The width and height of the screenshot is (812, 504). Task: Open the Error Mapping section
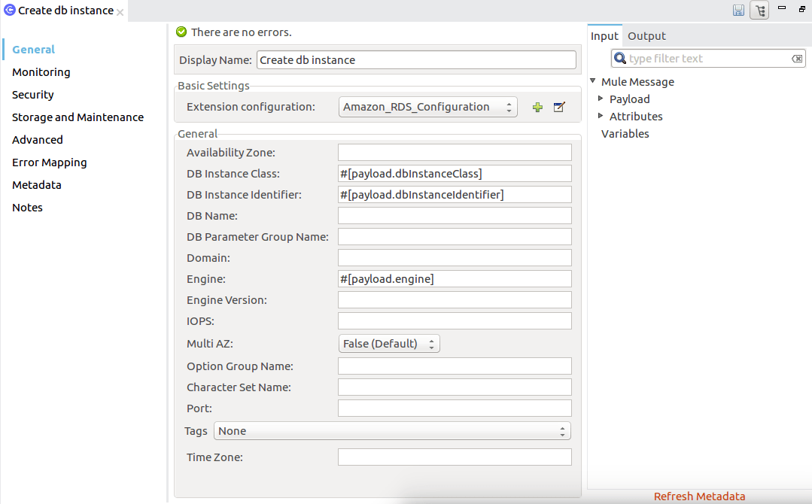tap(49, 162)
